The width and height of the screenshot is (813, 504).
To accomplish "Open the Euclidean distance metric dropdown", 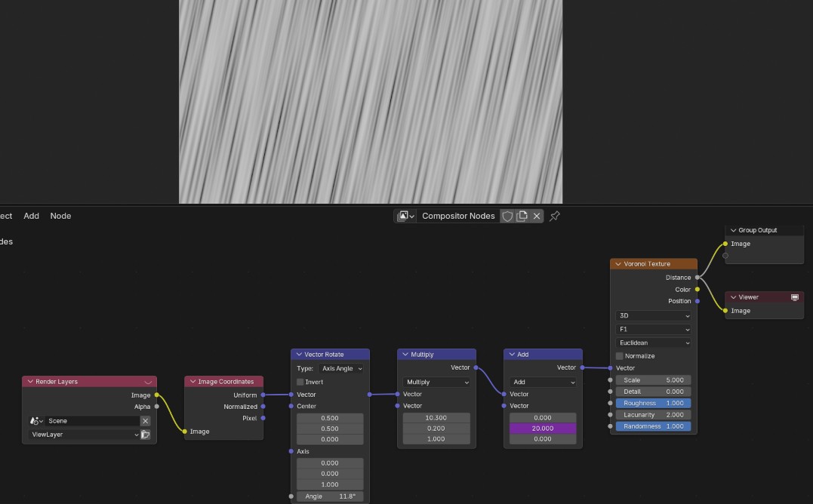I will 653,343.
